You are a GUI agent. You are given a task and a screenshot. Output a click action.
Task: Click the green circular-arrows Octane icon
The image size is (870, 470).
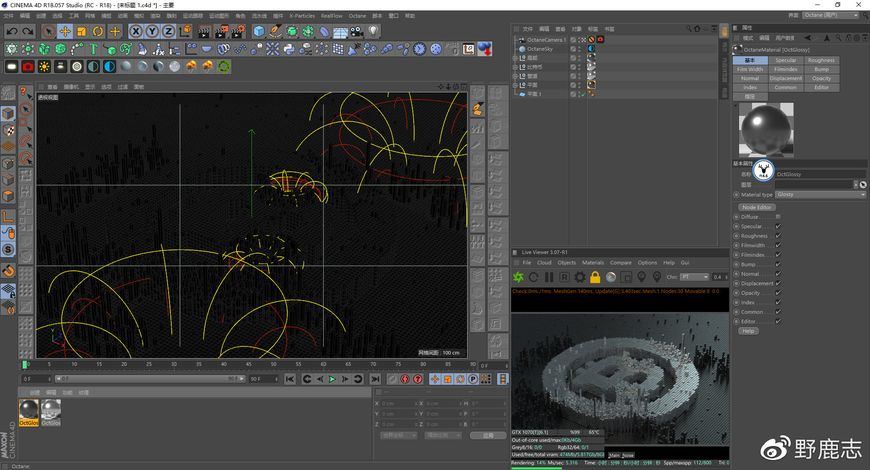tap(224, 67)
